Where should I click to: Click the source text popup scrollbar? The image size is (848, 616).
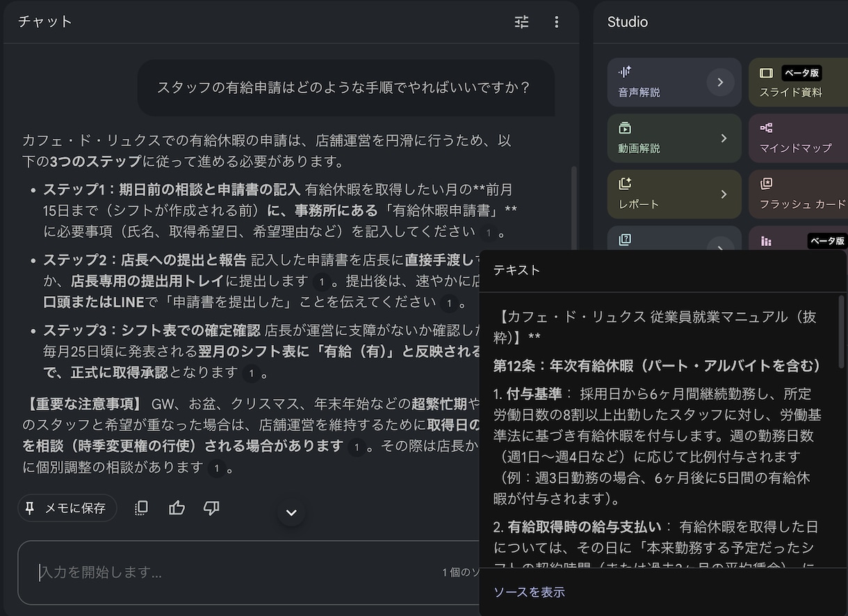coord(842,332)
